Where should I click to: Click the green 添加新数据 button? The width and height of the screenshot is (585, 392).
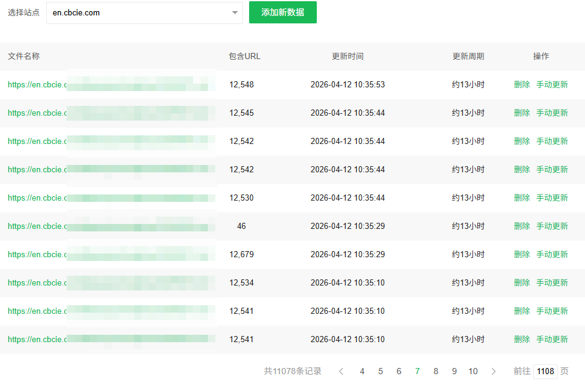click(283, 12)
